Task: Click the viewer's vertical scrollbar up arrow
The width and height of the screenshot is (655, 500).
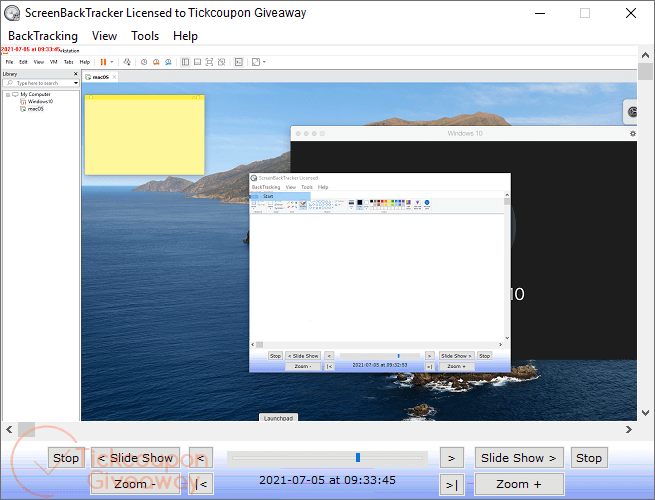Action: pyautogui.click(x=645, y=55)
